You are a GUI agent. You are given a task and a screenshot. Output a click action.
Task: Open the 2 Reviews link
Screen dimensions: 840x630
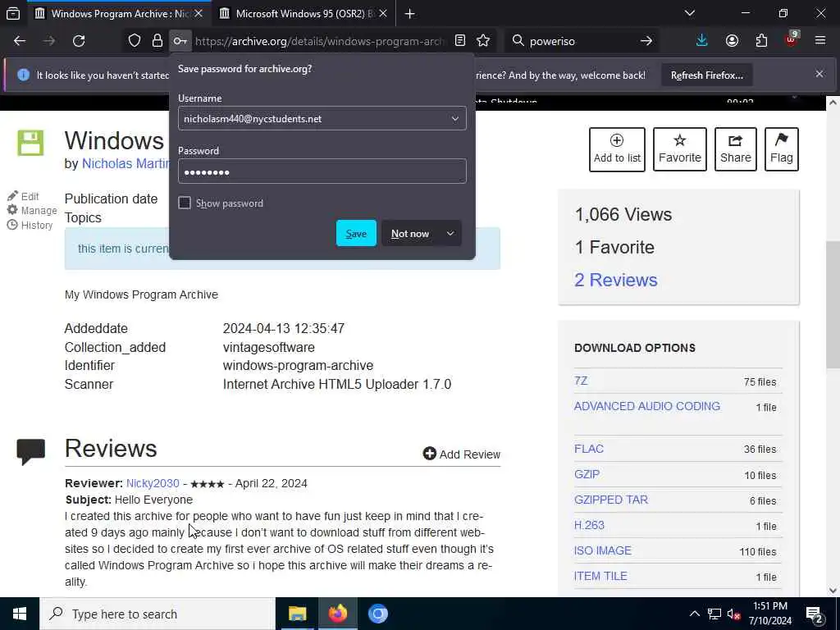click(x=615, y=280)
